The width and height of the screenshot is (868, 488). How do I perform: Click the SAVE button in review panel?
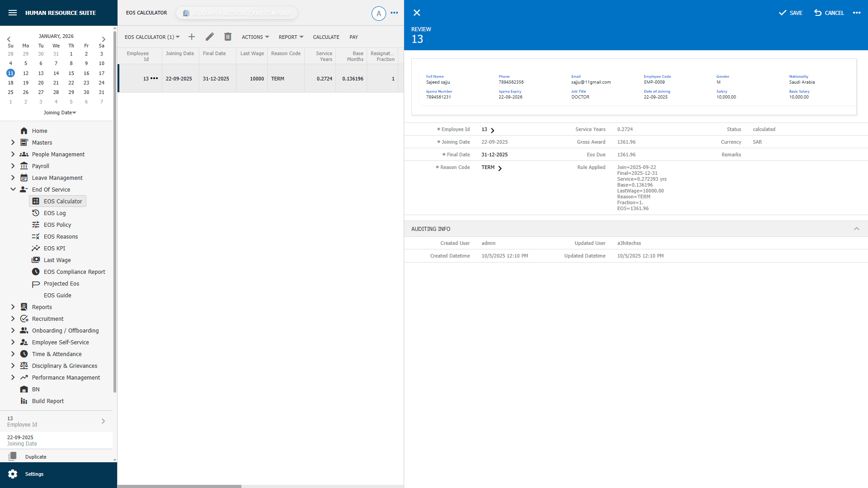click(x=790, y=13)
